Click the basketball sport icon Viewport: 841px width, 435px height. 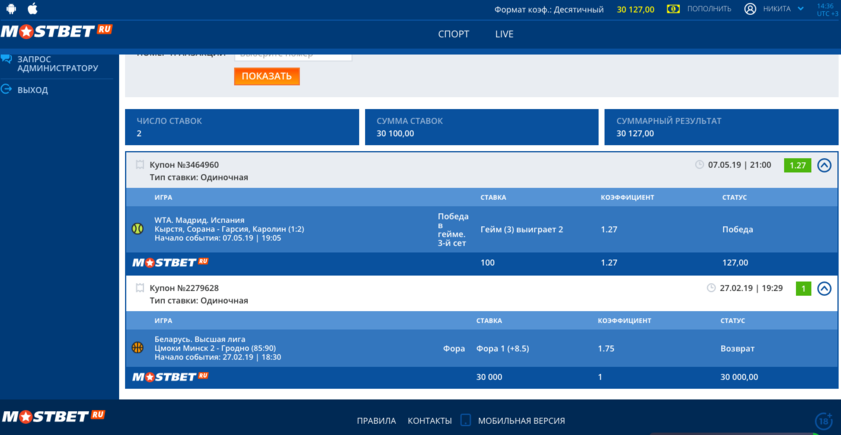(x=137, y=348)
